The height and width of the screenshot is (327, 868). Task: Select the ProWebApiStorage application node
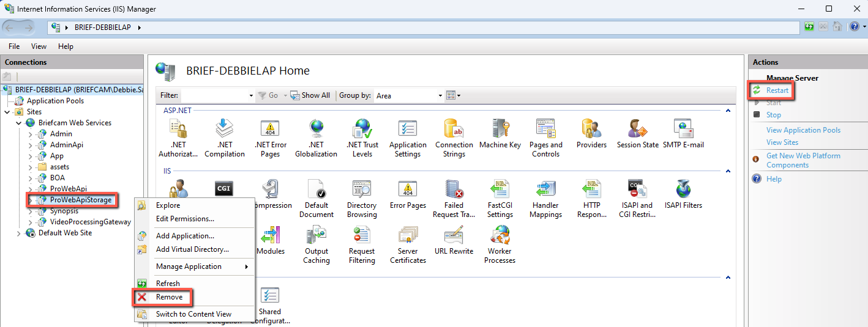[82, 200]
